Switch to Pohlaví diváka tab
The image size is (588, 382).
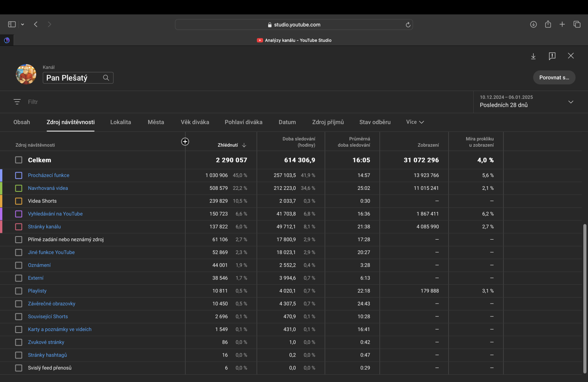tap(243, 122)
